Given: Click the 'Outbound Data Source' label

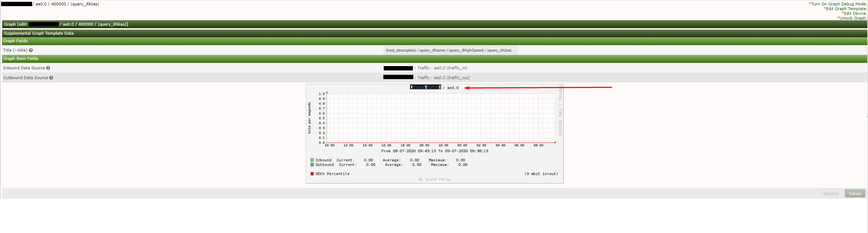Looking at the screenshot, I should 26,78.
